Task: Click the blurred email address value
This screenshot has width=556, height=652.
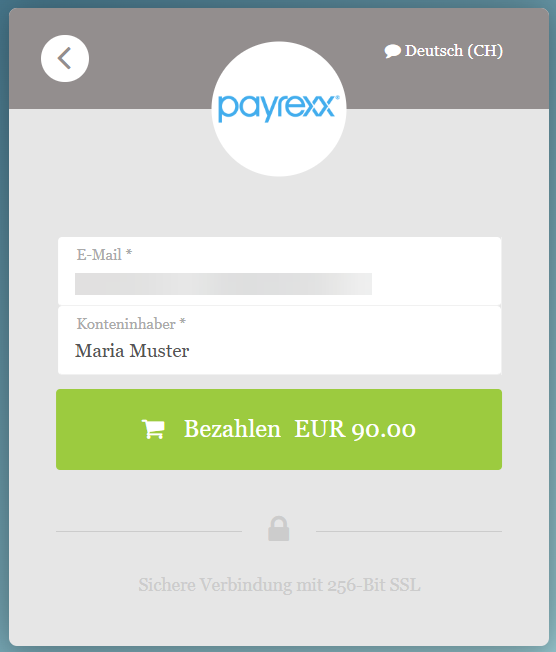Action: (223, 284)
